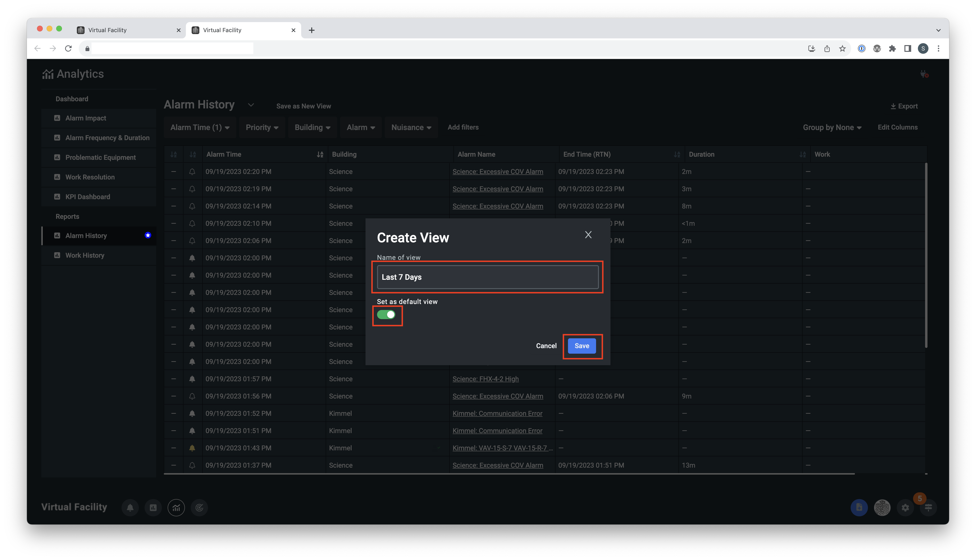Open Work History report in sidebar
The width and height of the screenshot is (976, 560).
tap(85, 255)
